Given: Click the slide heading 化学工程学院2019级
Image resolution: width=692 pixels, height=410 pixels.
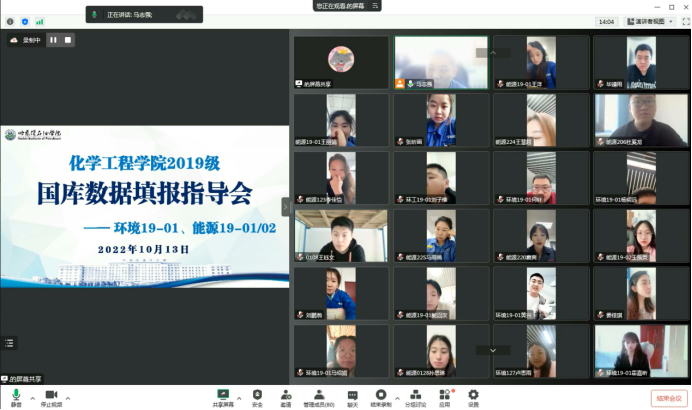Looking at the screenshot, I should click(144, 163).
